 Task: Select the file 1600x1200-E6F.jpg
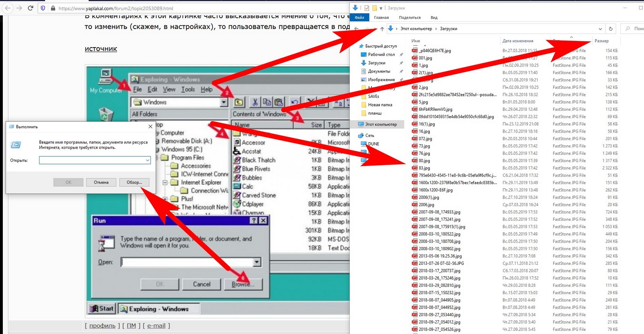pos(436,190)
